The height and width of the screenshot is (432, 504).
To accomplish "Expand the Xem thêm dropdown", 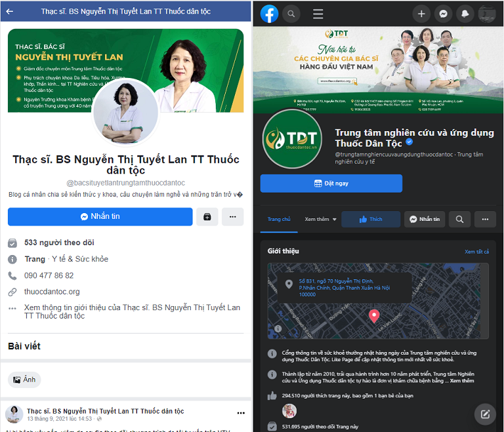I will [x=320, y=219].
